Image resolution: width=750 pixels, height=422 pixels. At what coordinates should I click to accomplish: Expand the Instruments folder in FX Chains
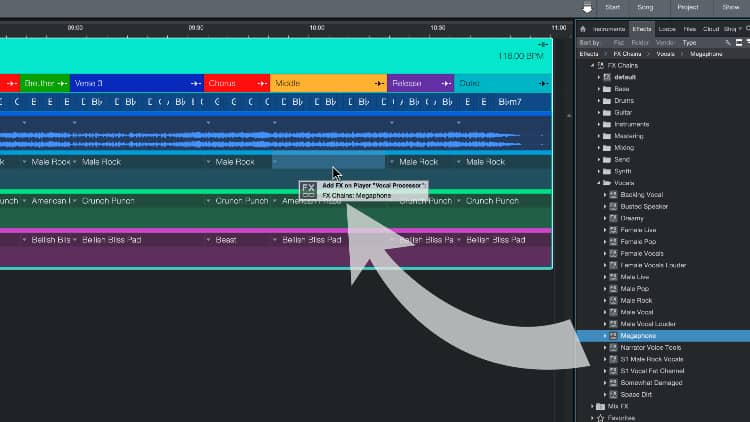click(599, 124)
